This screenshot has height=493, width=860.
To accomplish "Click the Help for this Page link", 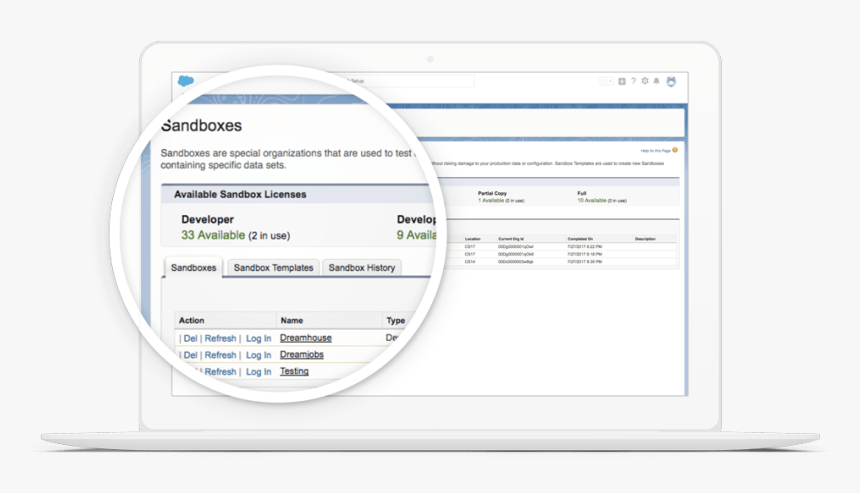I will point(655,150).
